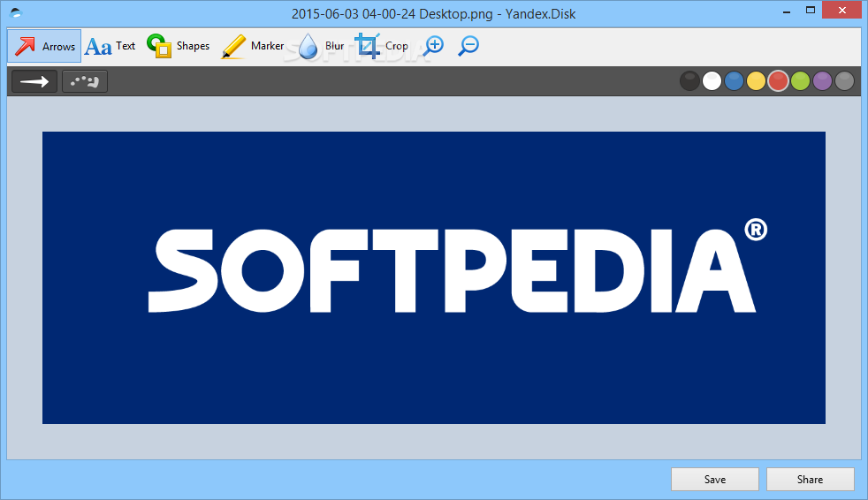Pick the white color swatch
This screenshot has width=868, height=500.
point(712,81)
